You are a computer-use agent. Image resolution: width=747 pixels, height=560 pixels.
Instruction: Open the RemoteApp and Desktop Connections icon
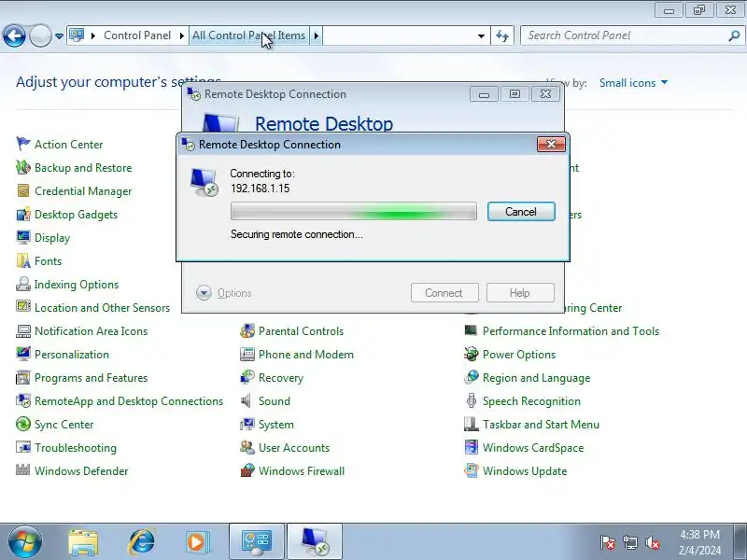pyautogui.click(x=22, y=400)
